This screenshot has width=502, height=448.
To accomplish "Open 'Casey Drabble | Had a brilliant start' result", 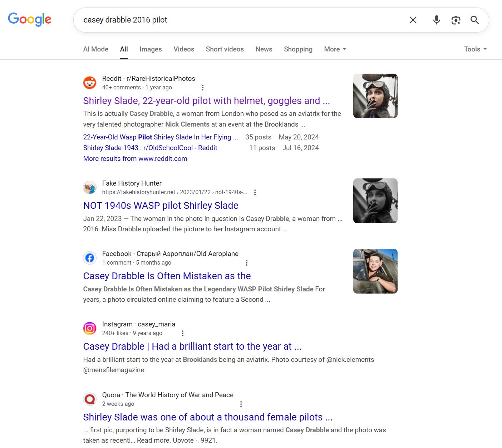I will click(x=192, y=346).
